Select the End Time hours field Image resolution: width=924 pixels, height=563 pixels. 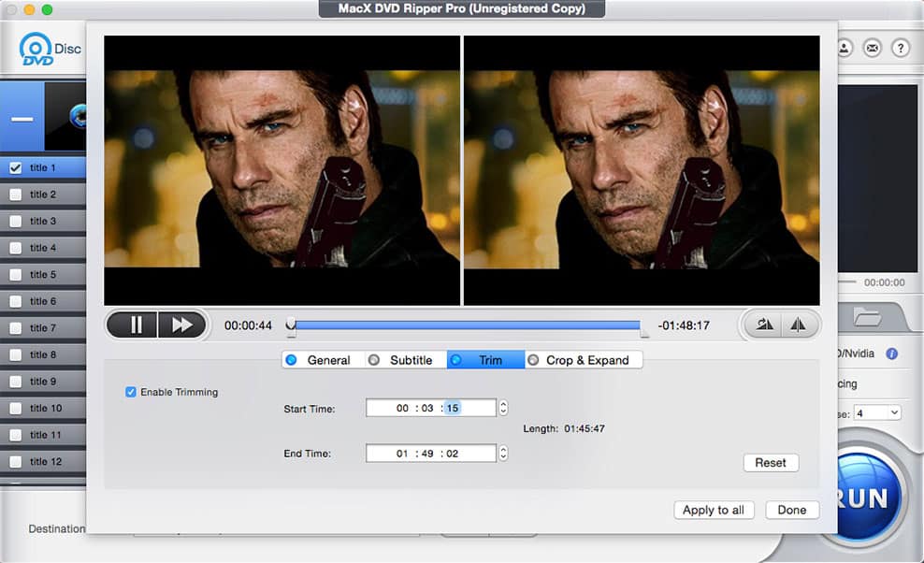pos(402,454)
